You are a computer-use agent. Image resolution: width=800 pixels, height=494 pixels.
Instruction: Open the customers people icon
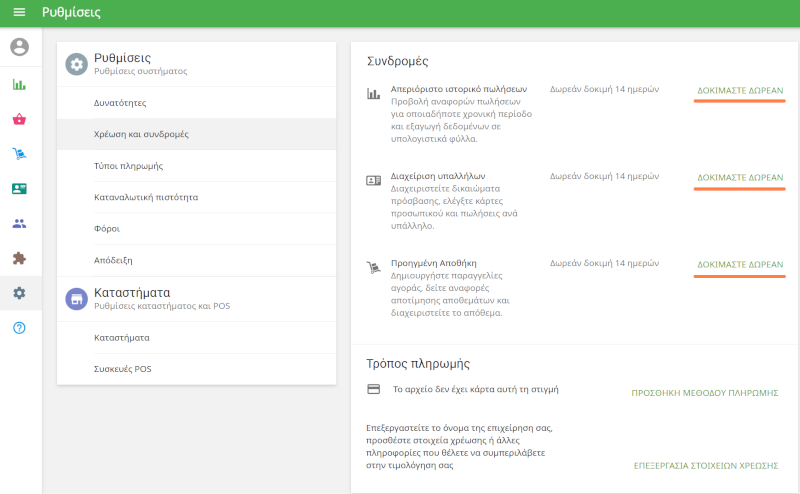[20, 223]
